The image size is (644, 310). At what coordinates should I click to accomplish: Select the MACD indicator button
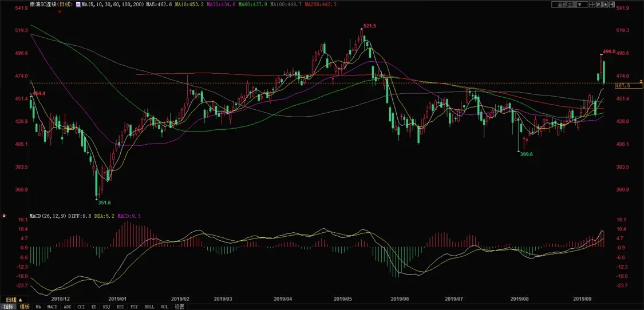[x=52, y=307]
